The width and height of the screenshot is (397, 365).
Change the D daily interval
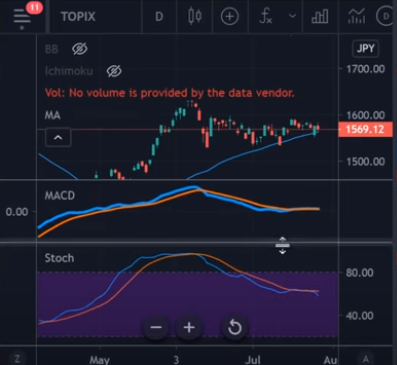point(159,17)
